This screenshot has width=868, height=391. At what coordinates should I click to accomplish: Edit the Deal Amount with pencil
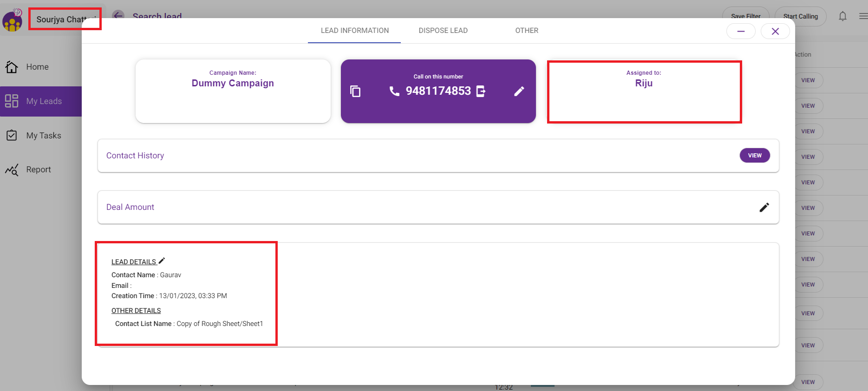(x=764, y=208)
